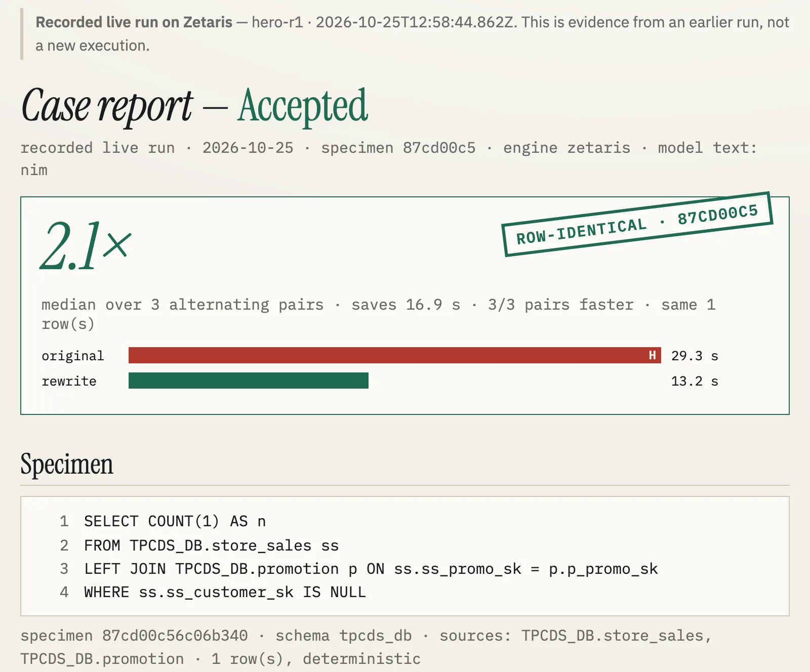The image size is (810, 672).
Task: Click the green rewrite timing bar
Action: tap(249, 381)
